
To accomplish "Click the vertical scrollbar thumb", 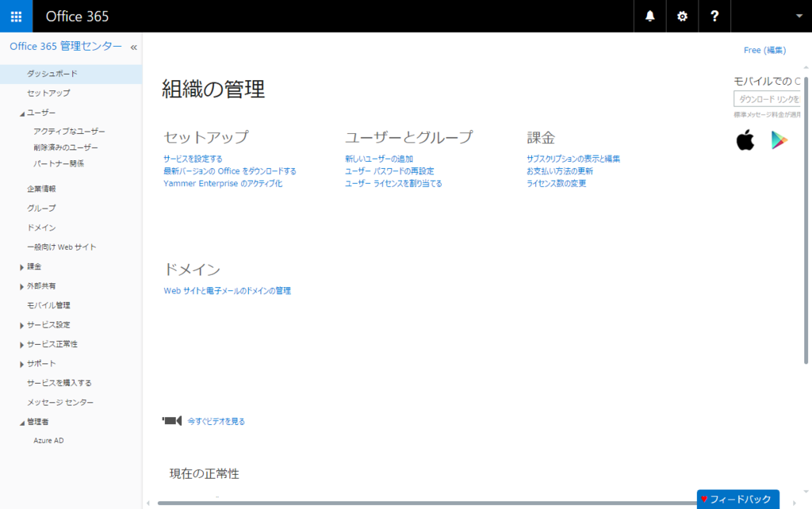I will (806, 220).
